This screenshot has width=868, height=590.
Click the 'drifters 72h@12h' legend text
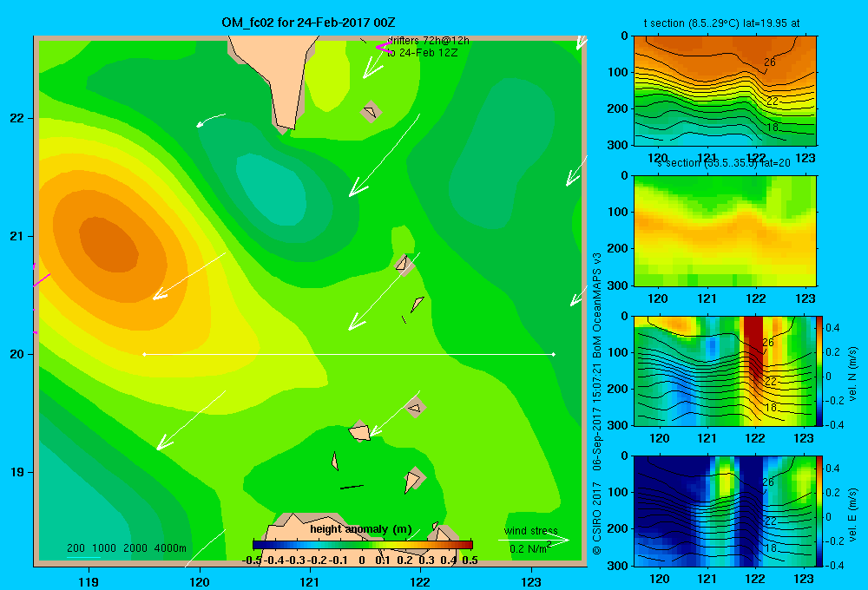[428, 41]
